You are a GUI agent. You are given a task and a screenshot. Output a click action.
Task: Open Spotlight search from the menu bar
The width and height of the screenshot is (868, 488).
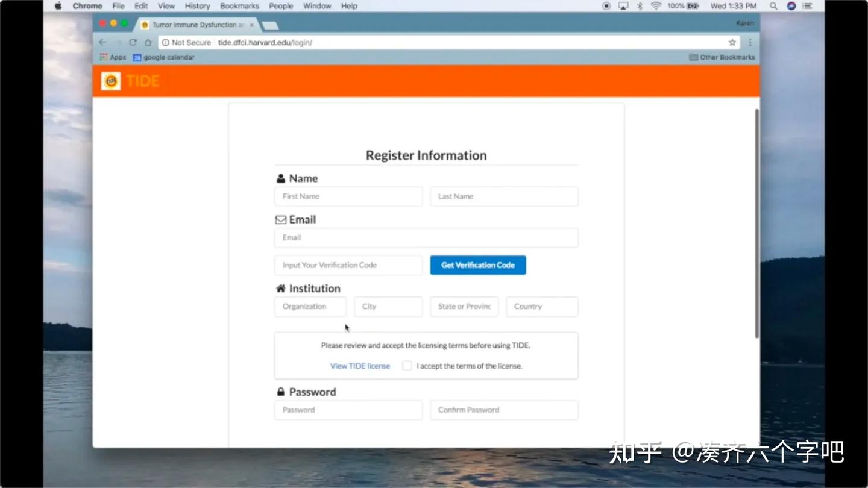pyautogui.click(x=773, y=6)
